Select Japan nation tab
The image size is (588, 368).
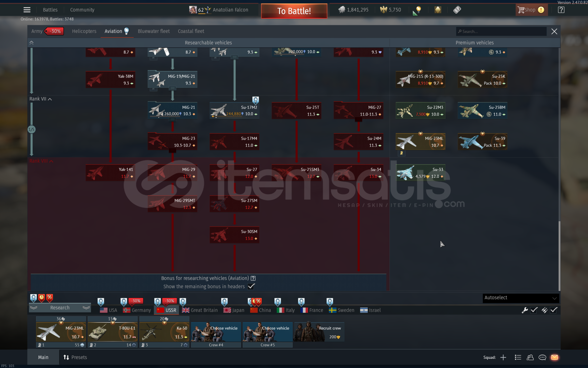(x=234, y=310)
